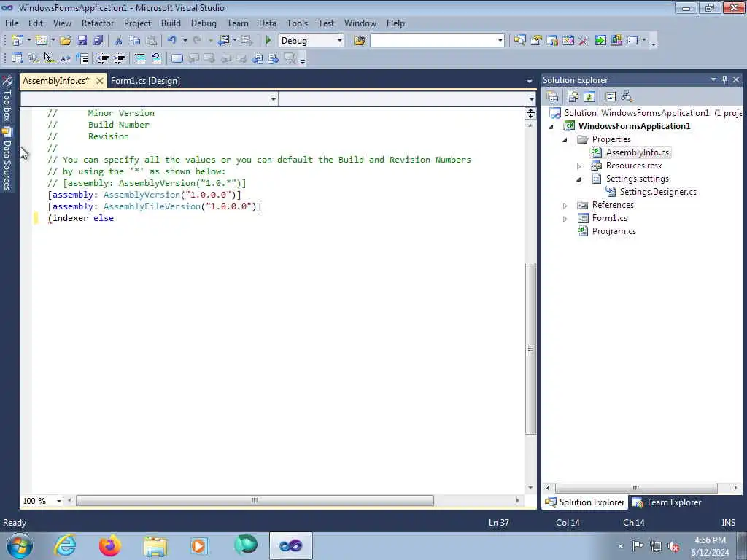The image size is (747, 560).
Task: Open Solution Explorer from the toolbar icon
Action: (x=519, y=41)
